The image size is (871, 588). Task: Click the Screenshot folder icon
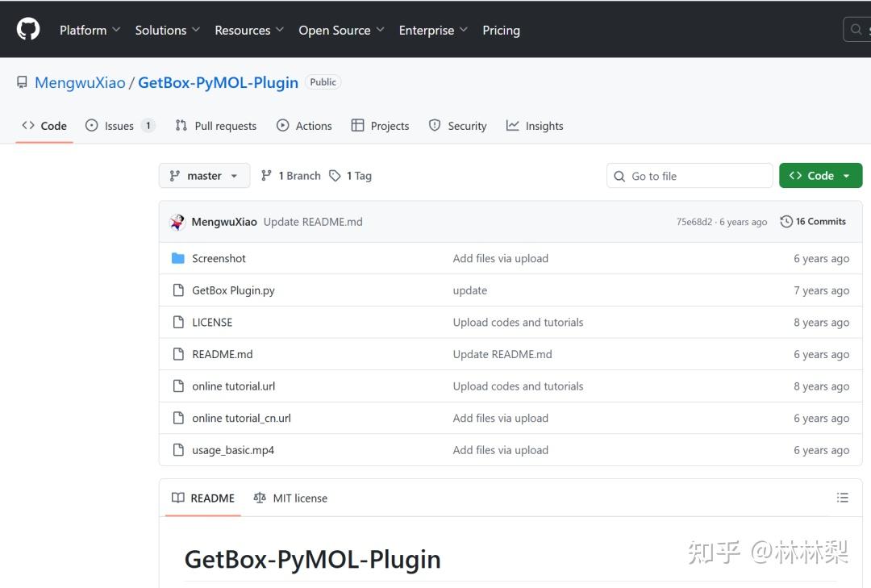[178, 258]
